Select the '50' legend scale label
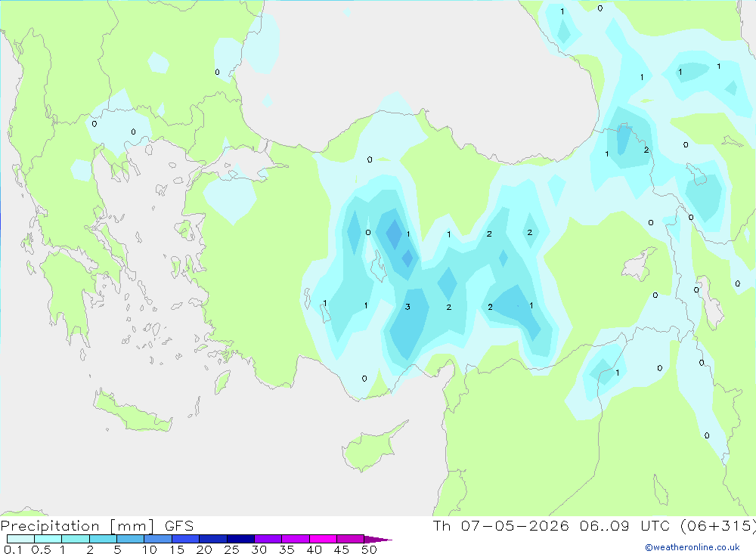The width and height of the screenshot is (756, 554). click(370, 549)
